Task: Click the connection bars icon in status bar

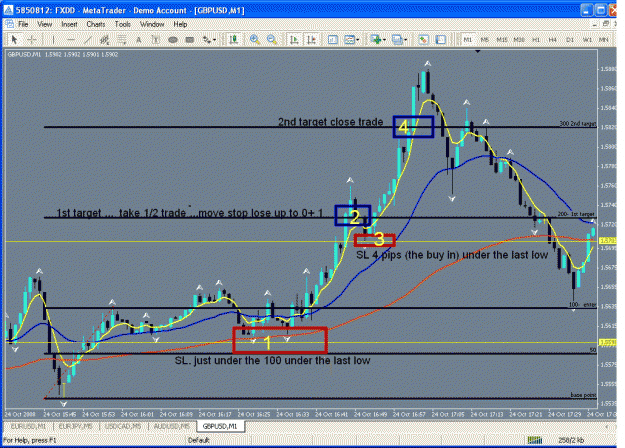Action: 535,440
